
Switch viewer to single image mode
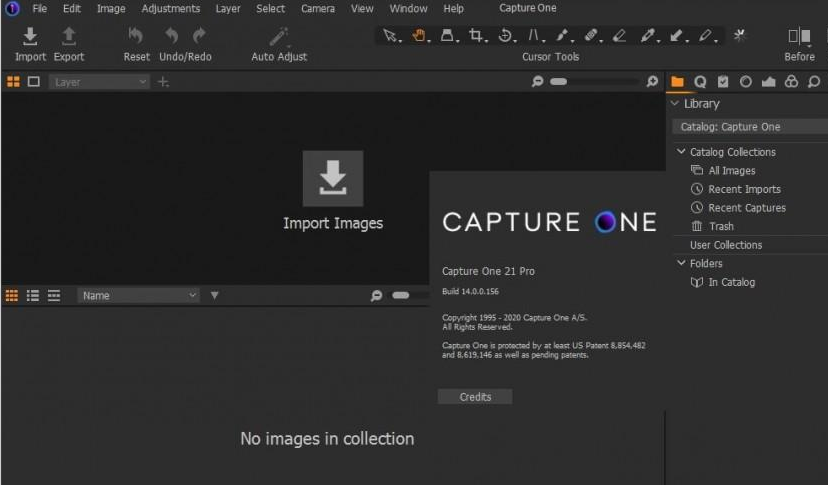click(34, 82)
